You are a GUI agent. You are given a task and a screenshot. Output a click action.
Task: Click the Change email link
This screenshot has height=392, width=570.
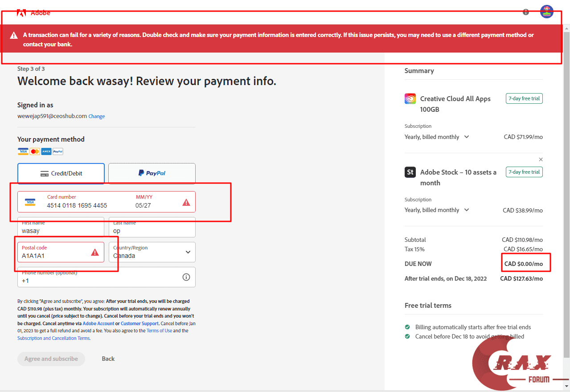point(97,116)
